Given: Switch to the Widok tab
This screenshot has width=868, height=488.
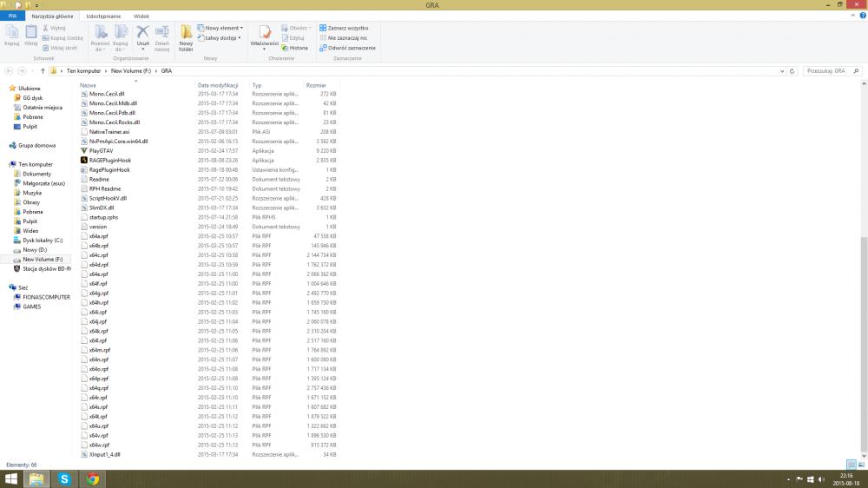Looking at the screenshot, I should click(x=141, y=16).
